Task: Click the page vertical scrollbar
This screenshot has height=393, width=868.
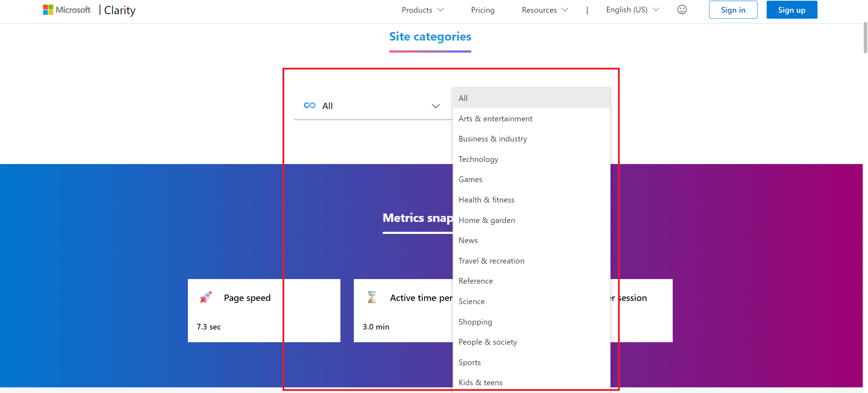Action: pos(865,38)
